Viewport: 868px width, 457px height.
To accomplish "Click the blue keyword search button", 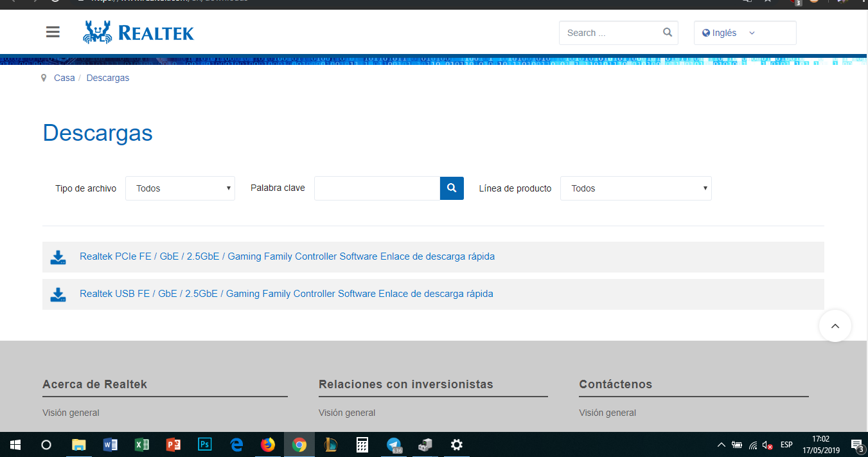I will pos(452,188).
